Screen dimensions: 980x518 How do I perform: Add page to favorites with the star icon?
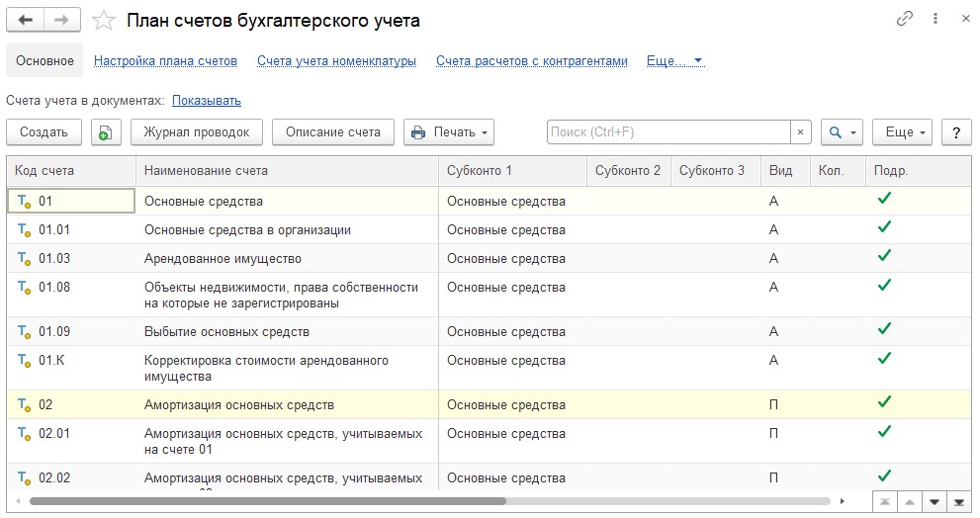pos(104,21)
